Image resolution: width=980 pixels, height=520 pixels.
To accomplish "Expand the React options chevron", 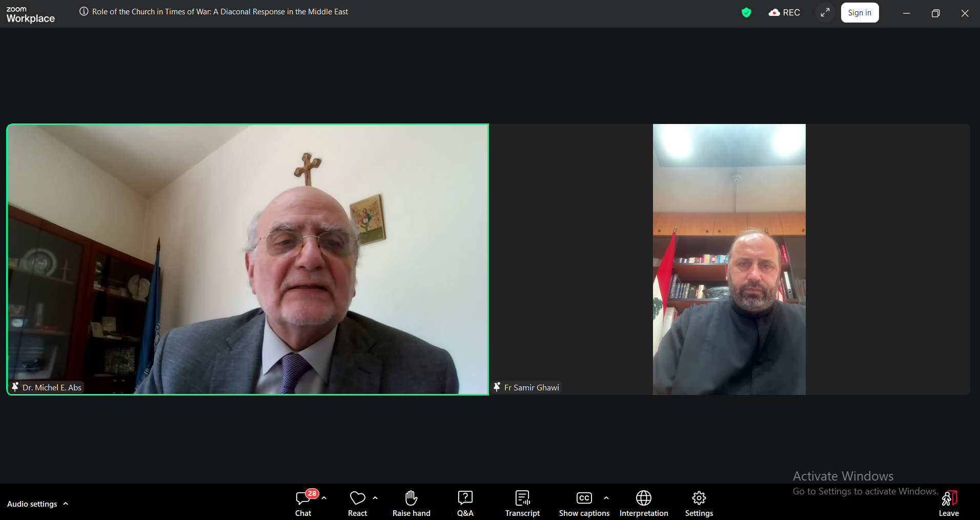I will (375, 498).
